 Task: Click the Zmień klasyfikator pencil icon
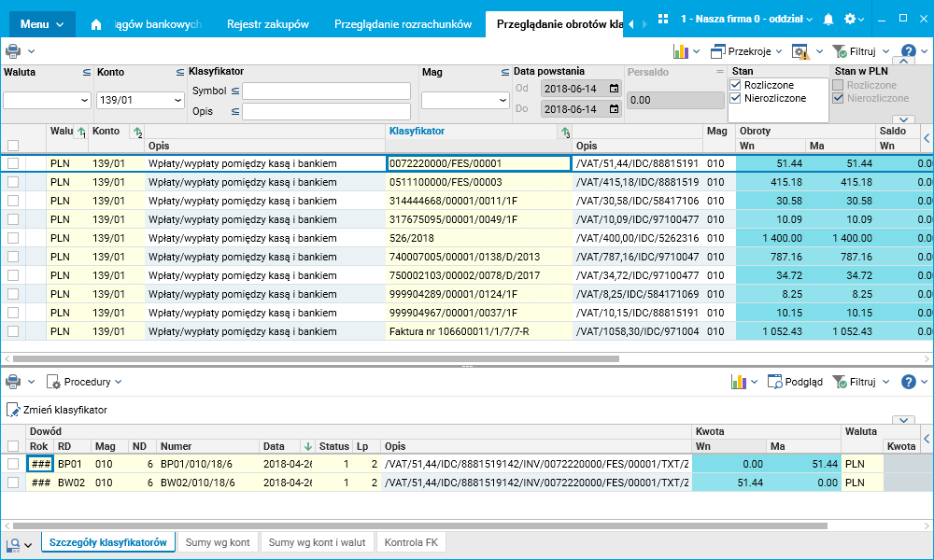coord(13,410)
